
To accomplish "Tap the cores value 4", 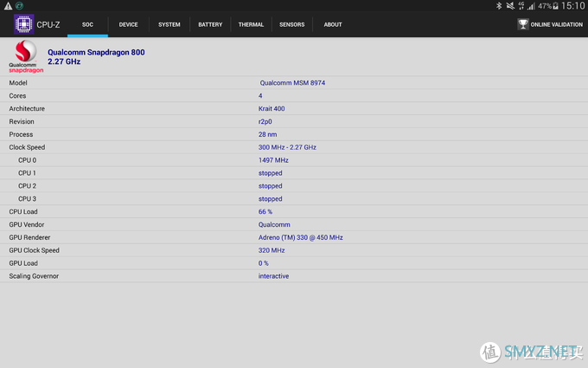I will point(260,96).
